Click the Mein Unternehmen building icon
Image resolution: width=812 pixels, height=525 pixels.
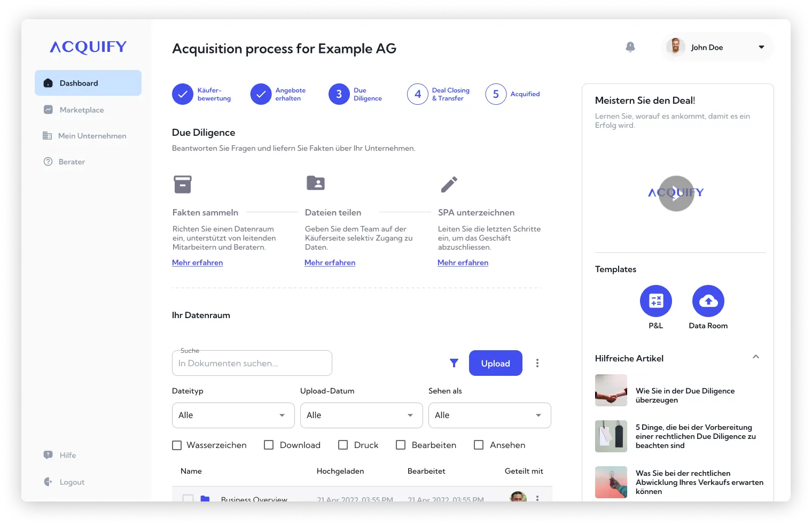point(48,136)
